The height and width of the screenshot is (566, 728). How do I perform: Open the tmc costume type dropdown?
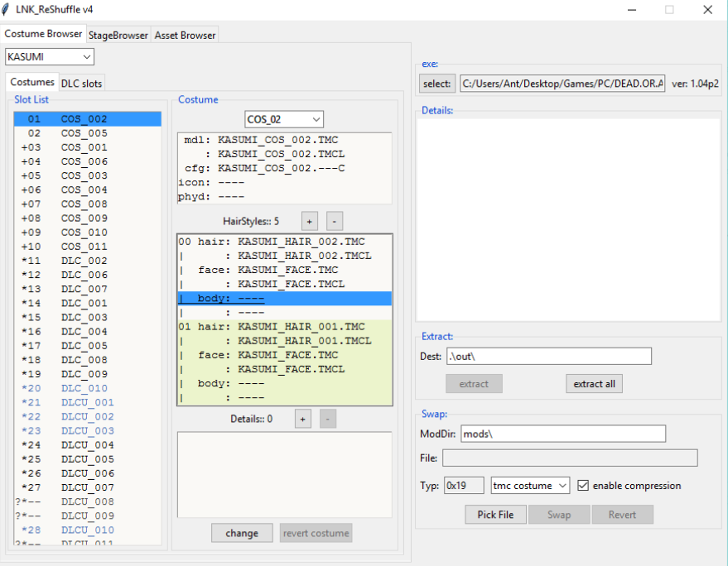coord(530,486)
